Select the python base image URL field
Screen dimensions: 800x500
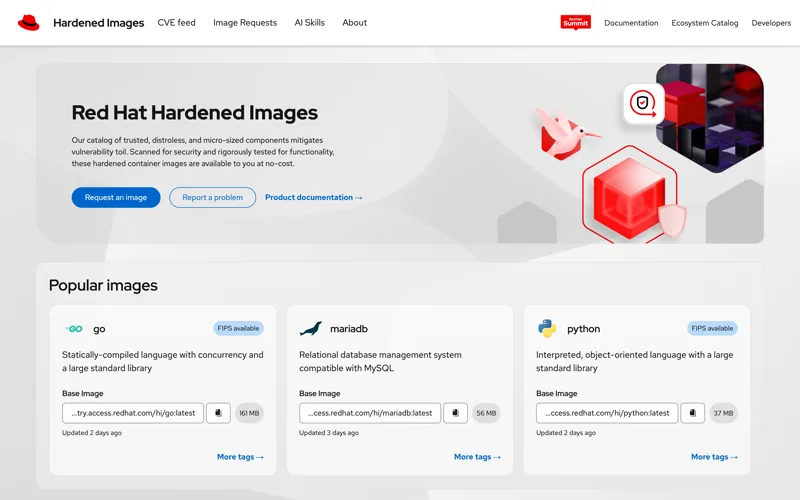point(607,413)
